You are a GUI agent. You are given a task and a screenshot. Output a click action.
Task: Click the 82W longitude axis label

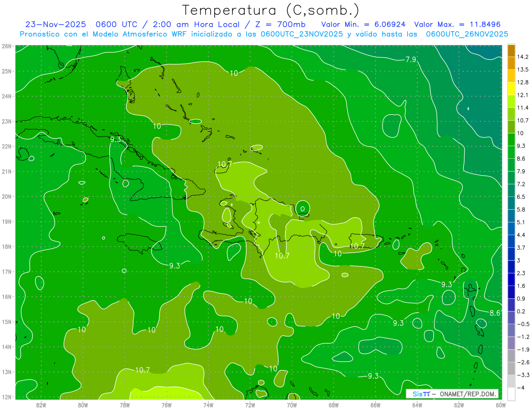(41, 405)
